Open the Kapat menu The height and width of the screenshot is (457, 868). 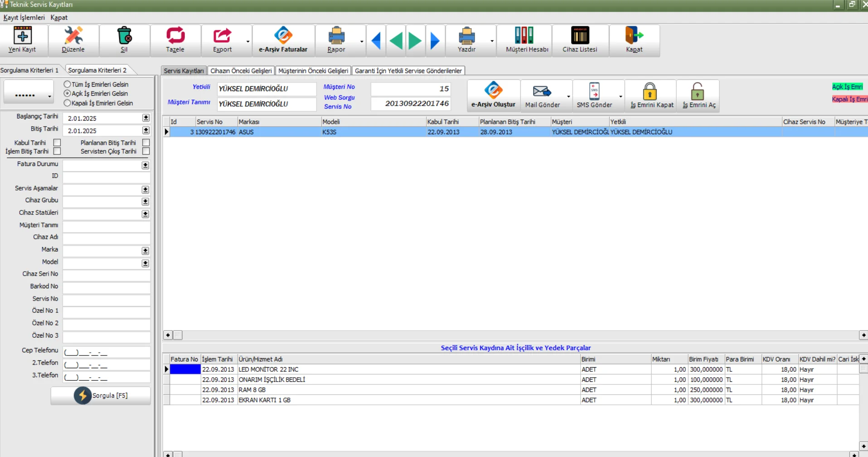[x=59, y=17]
